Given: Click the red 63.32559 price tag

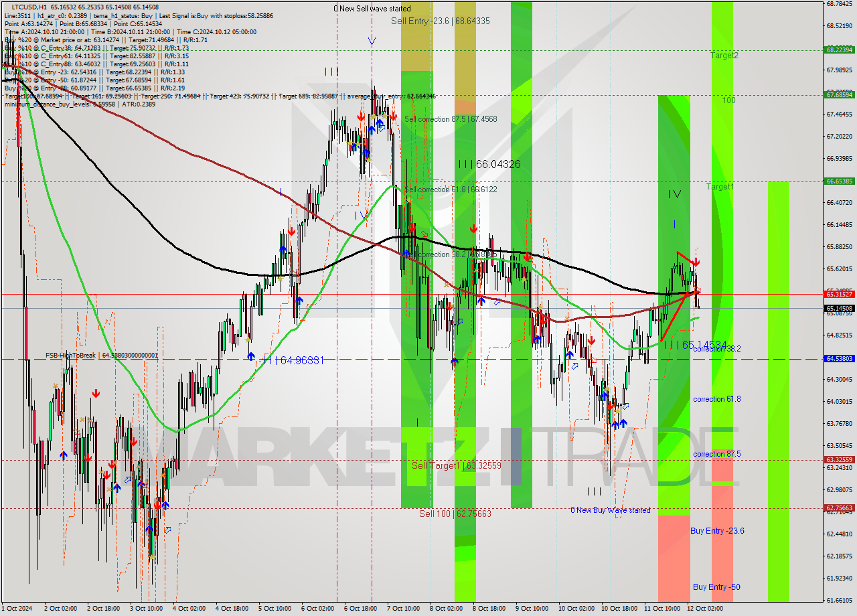Looking at the screenshot, I should [x=840, y=460].
